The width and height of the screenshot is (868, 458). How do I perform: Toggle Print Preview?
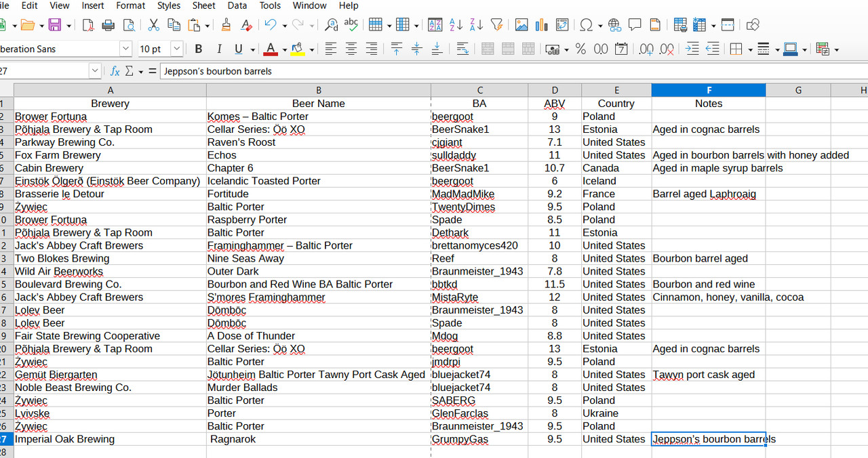coord(128,25)
